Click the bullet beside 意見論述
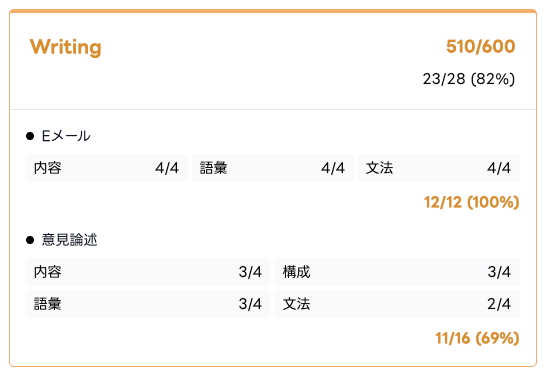 (x=30, y=240)
